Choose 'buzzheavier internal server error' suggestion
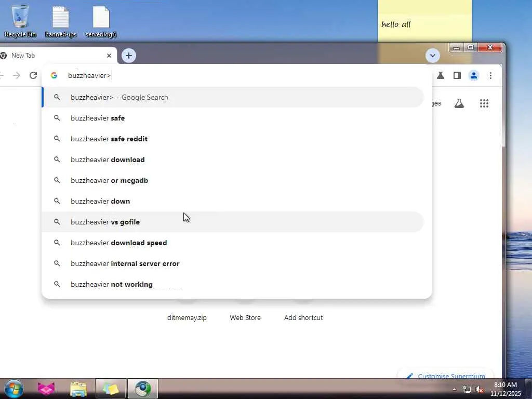 click(x=233, y=263)
